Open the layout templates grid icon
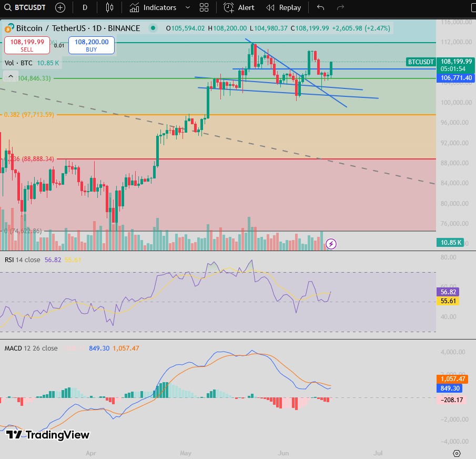The height and width of the screenshot is (459, 476). point(204,7)
